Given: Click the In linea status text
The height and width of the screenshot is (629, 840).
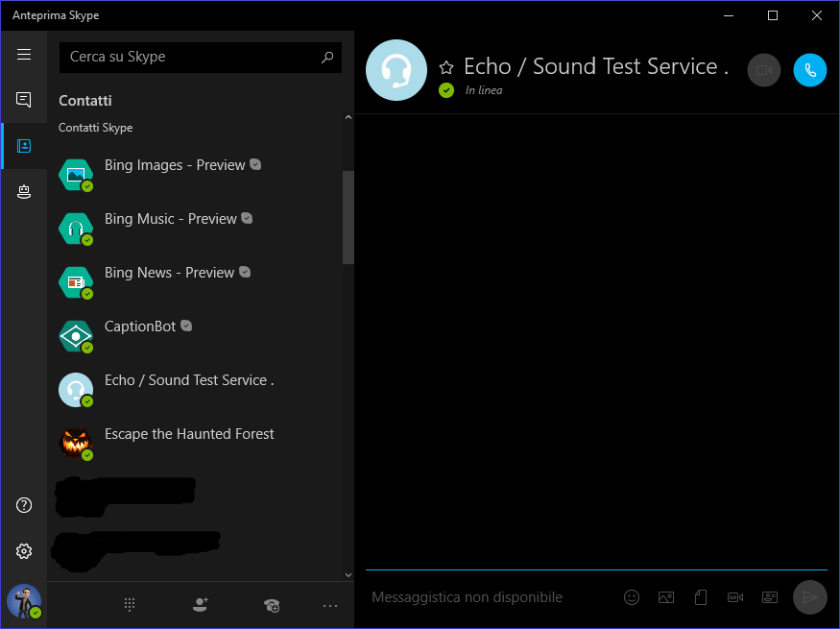Looking at the screenshot, I should 484,90.
